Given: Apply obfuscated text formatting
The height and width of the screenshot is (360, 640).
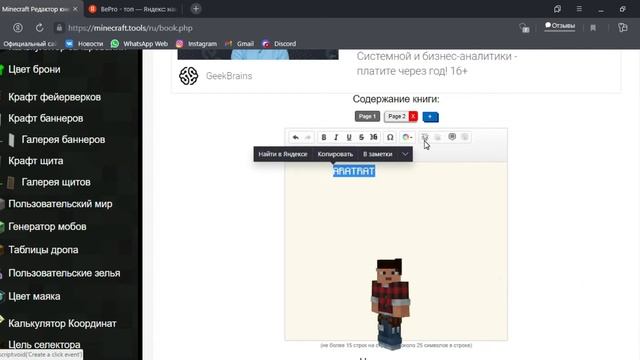Looking at the screenshot, I should [x=373, y=137].
